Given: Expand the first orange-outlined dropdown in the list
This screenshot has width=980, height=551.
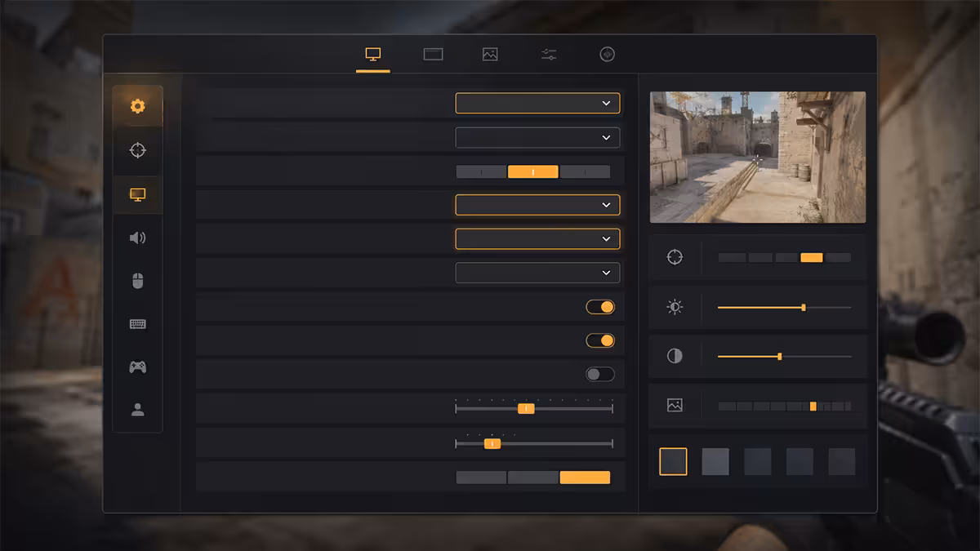Looking at the screenshot, I should (x=537, y=104).
